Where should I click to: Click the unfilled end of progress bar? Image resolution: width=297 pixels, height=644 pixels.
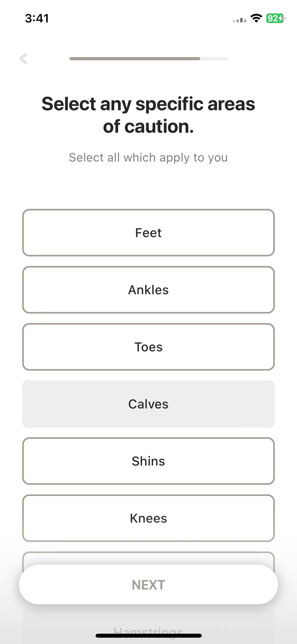point(214,59)
